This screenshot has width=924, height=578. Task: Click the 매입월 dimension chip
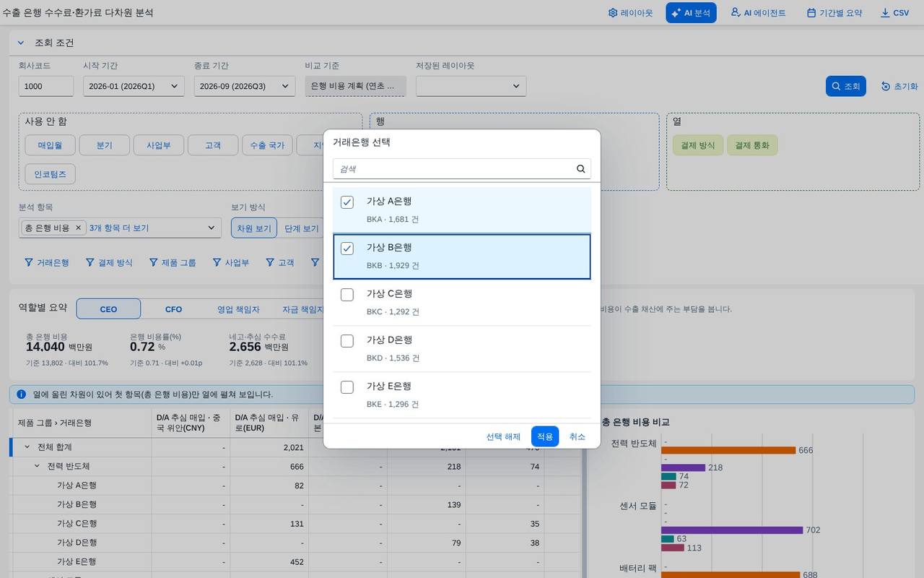point(50,145)
